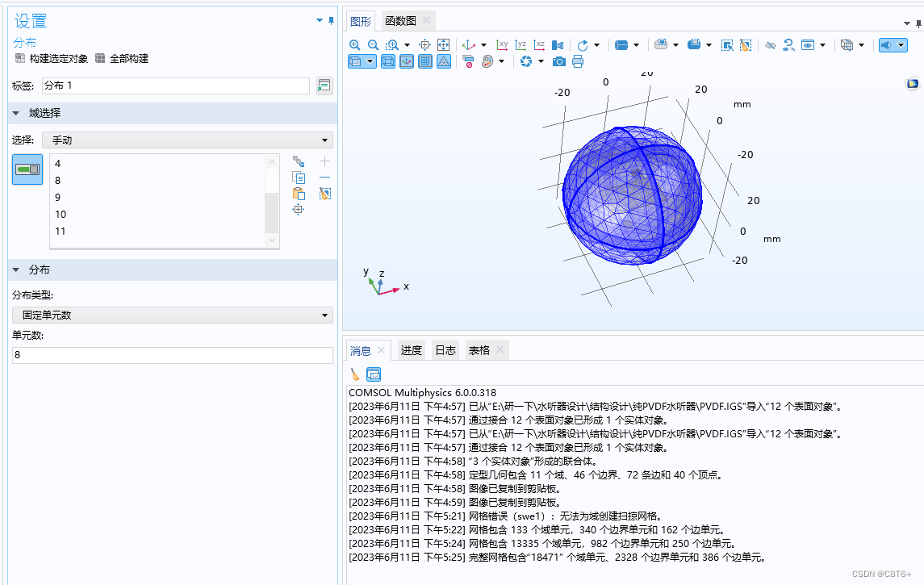Screen dimensions: 924x585
Task: Take an image snapshot of graphics
Action: tap(558, 61)
